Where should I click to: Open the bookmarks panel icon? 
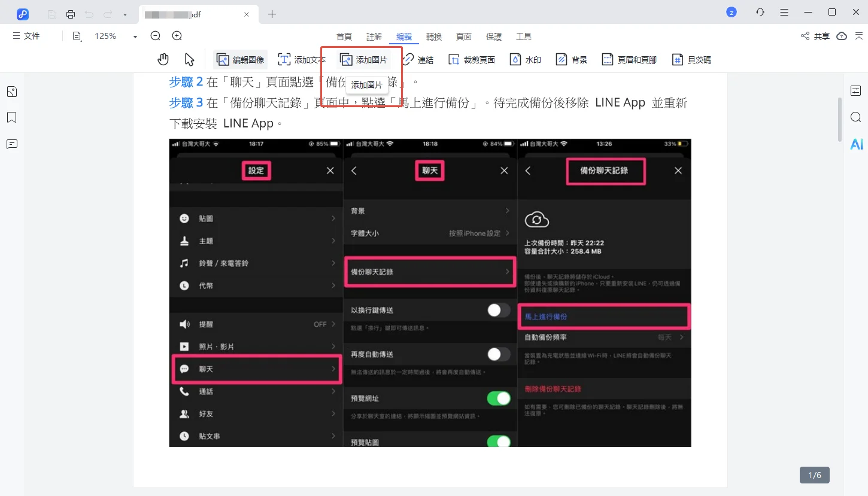click(12, 117)
